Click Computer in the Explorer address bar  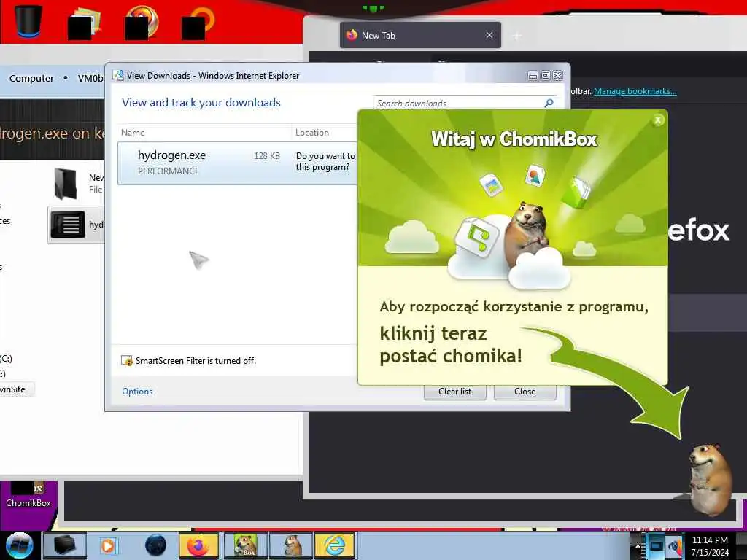(31, 78)
